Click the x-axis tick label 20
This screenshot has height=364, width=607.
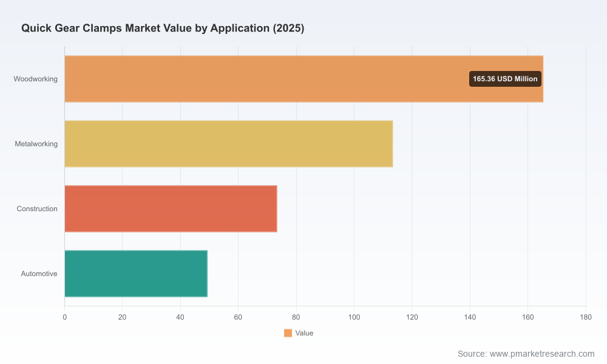tap(123, 317)
